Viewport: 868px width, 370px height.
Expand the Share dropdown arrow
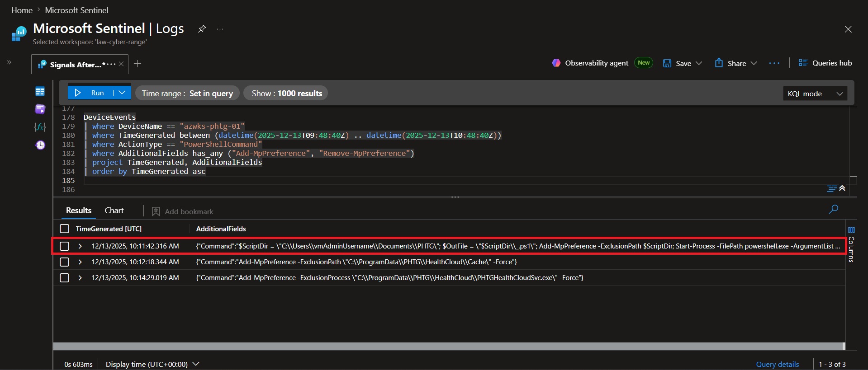754,63
